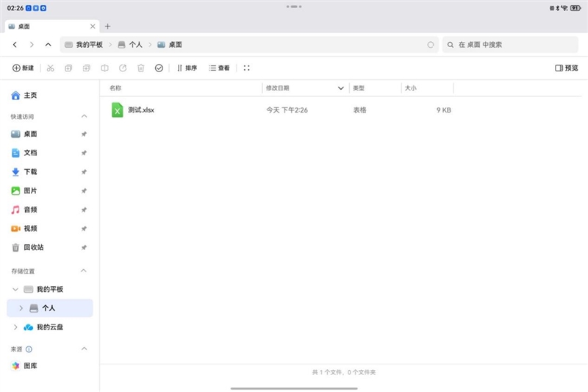Open a new tab with the plus icon
Viewport: 588px width, 392px height.
pyautogui.click(x=107, y=26)
